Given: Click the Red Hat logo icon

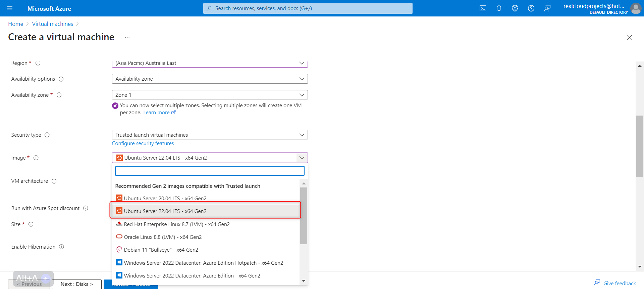Looking at the screenshot, I should (119, 224).
